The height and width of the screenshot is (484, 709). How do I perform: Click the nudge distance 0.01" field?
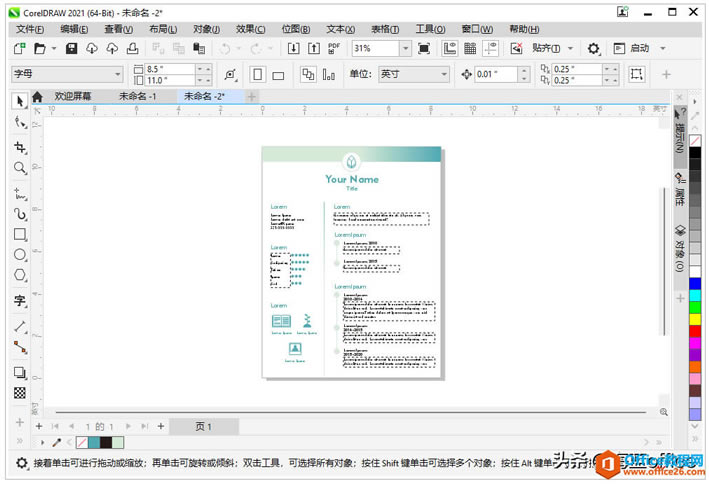[x=495, y=74]
